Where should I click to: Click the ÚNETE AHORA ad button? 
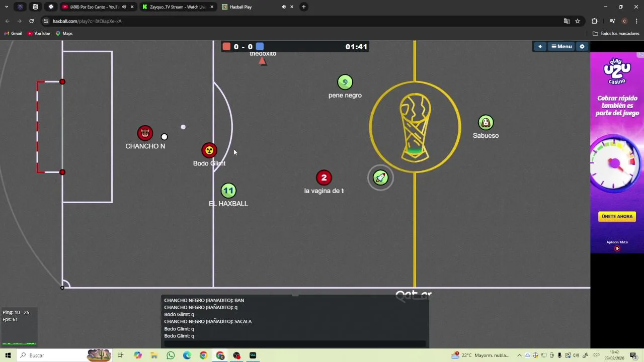pyautogui.click(x=617, y=216)
